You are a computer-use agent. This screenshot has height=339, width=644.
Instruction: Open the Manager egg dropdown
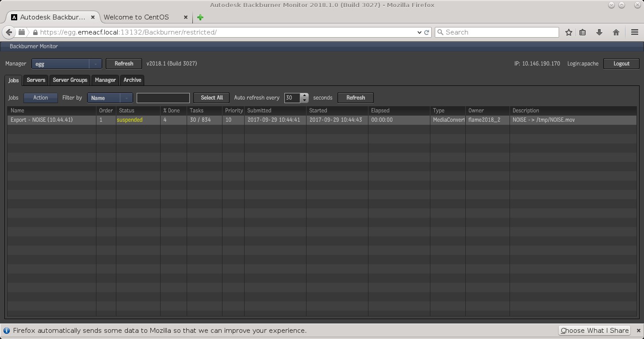(x=67, y=64)
